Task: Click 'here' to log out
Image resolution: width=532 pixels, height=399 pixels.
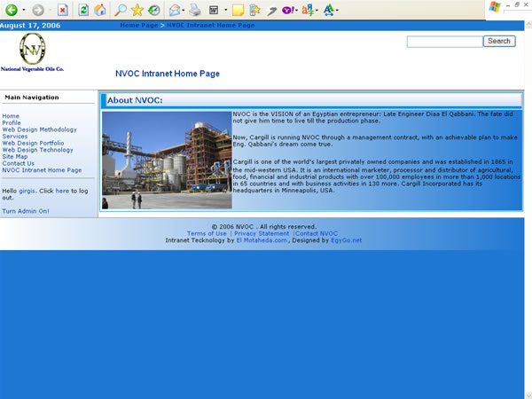Action: tap(62, 191)
